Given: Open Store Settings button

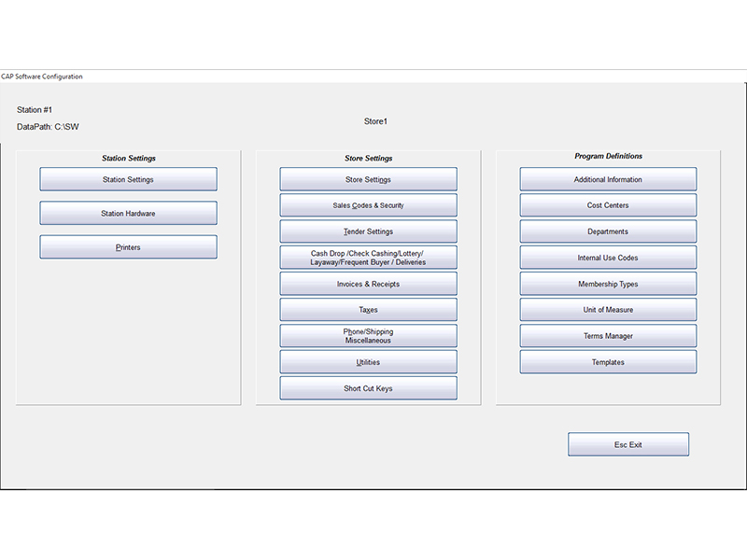Looking at the screenshot, I should coord(368,179).
